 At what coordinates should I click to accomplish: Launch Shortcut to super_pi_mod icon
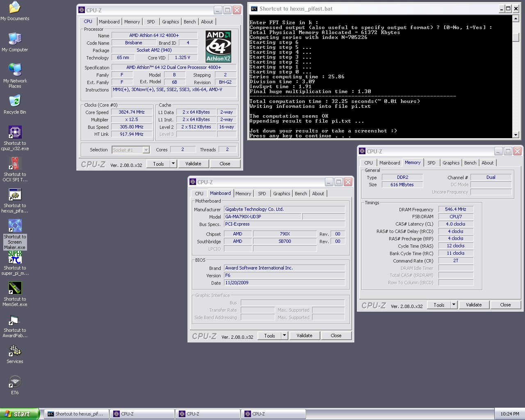click(15, 257)
